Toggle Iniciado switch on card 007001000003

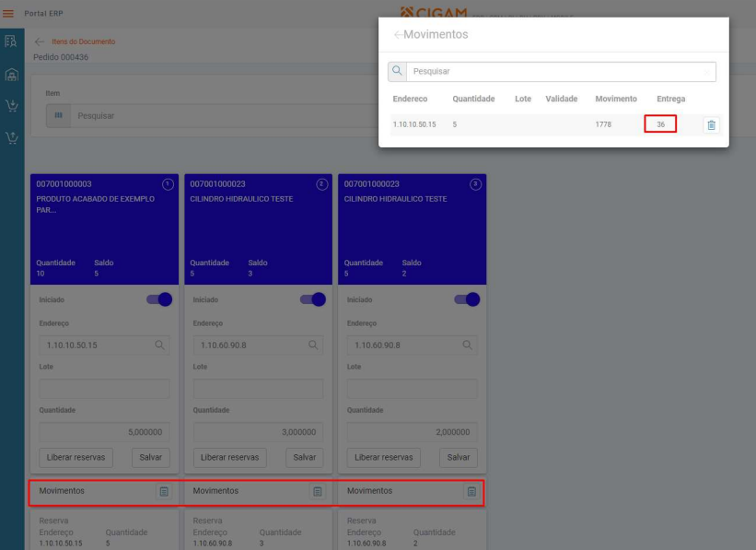159,299
